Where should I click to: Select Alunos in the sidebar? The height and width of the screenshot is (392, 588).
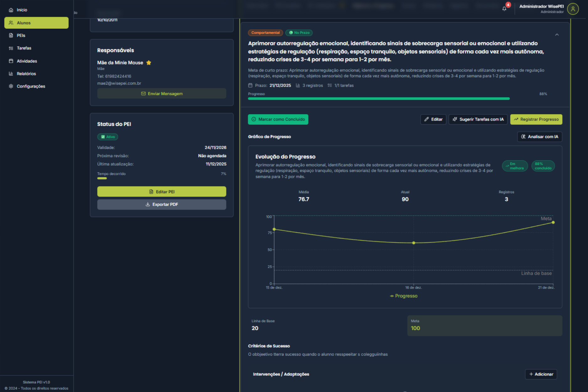(x=36, y=23)
